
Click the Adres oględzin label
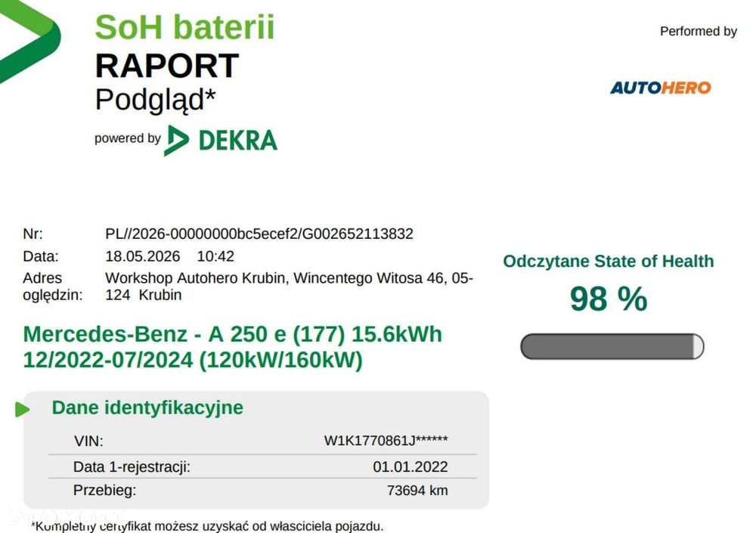coord(53,287)
